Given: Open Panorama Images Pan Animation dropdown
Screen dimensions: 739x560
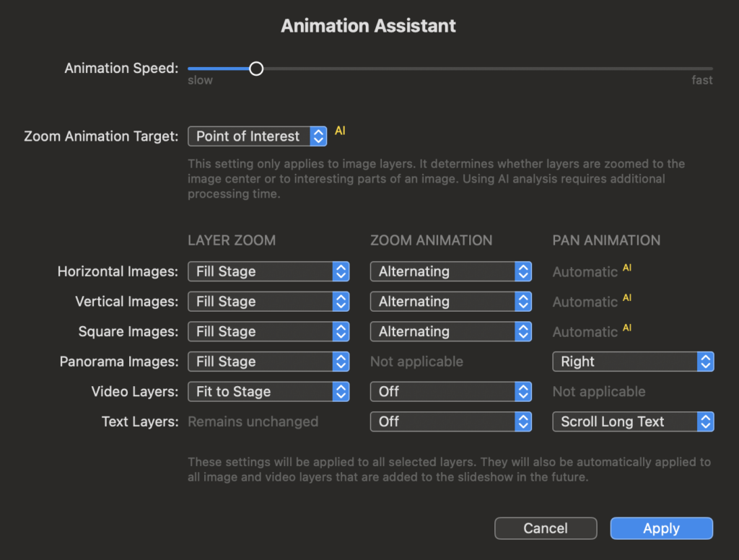Looking at the screenshot, I should coord(634,362).
